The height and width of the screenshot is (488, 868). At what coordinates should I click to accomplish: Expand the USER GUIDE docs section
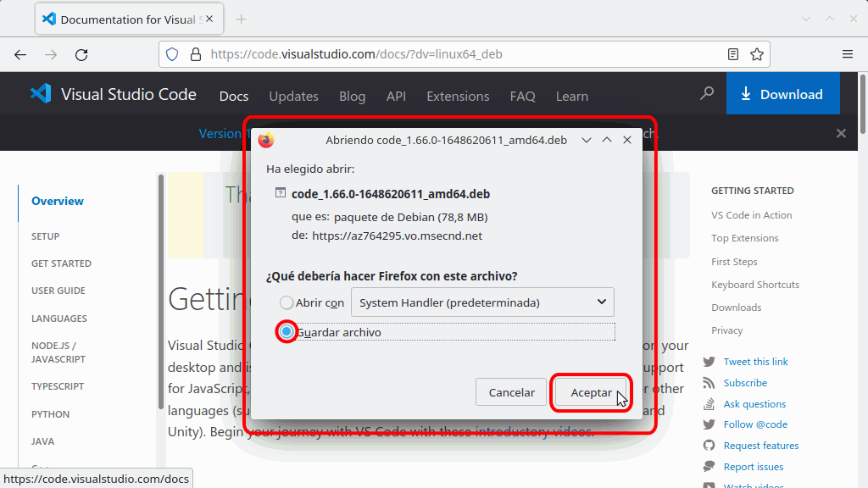pyautogui.click(x=58, y=291)
